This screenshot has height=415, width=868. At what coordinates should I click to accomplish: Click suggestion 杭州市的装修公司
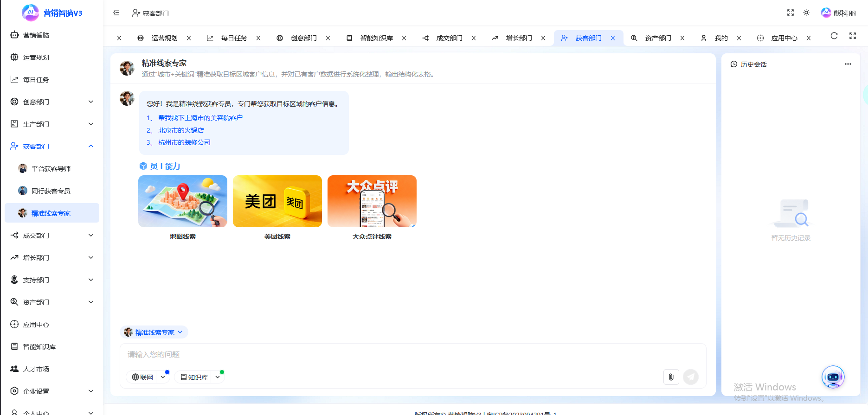click(184, 142)
